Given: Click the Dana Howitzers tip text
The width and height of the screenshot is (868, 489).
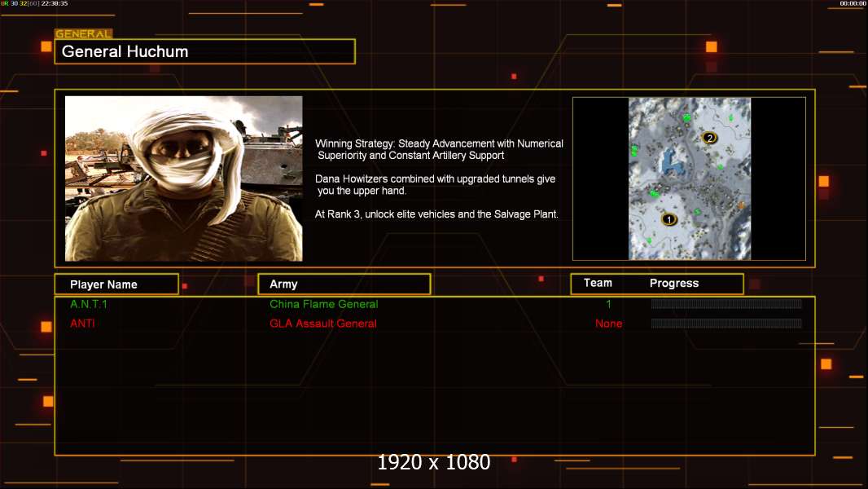Looking at the screenshot, I should (435, 184).
